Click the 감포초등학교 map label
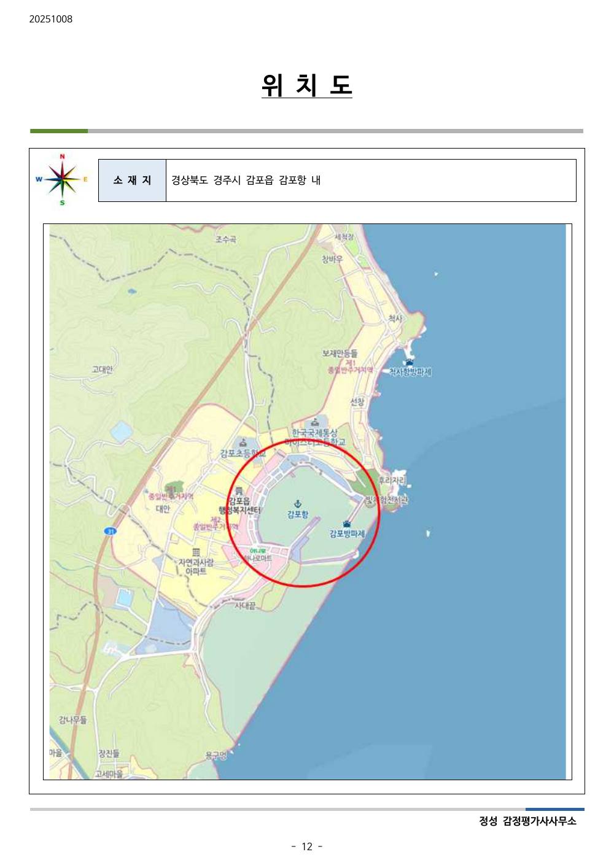Viewport: 614px width, 868px height. (x=243, y=454)
